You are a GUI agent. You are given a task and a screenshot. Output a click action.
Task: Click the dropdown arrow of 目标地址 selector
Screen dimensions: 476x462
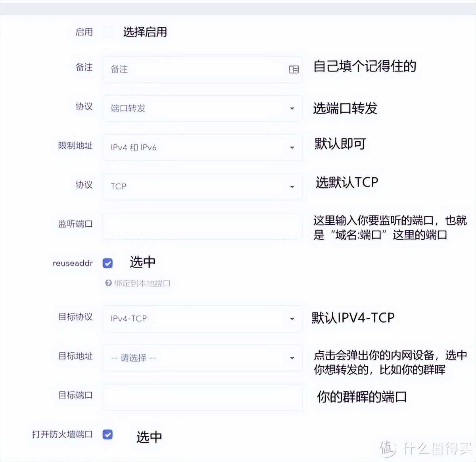pyautogui.click(x=292, y=358)
